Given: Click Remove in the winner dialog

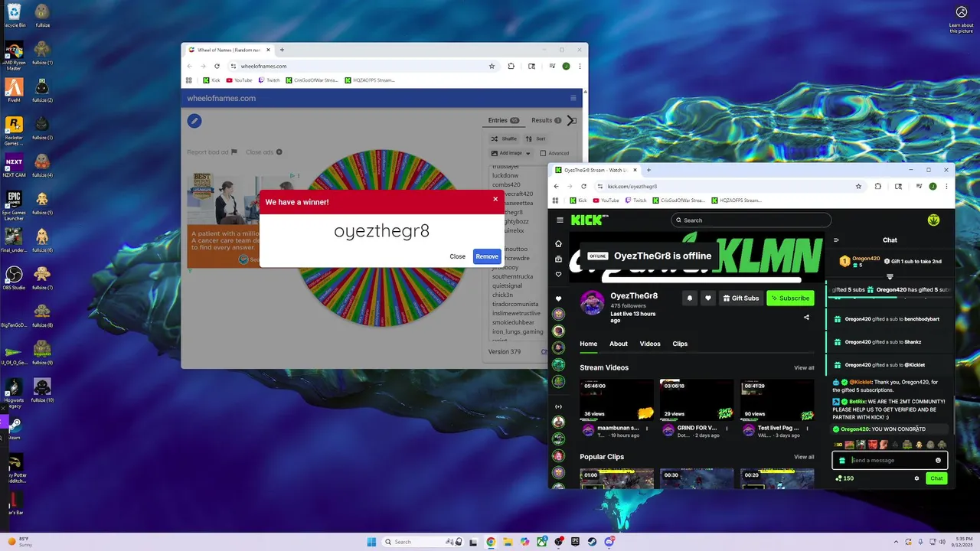Looking at the screenshot, I should [487, 256].
